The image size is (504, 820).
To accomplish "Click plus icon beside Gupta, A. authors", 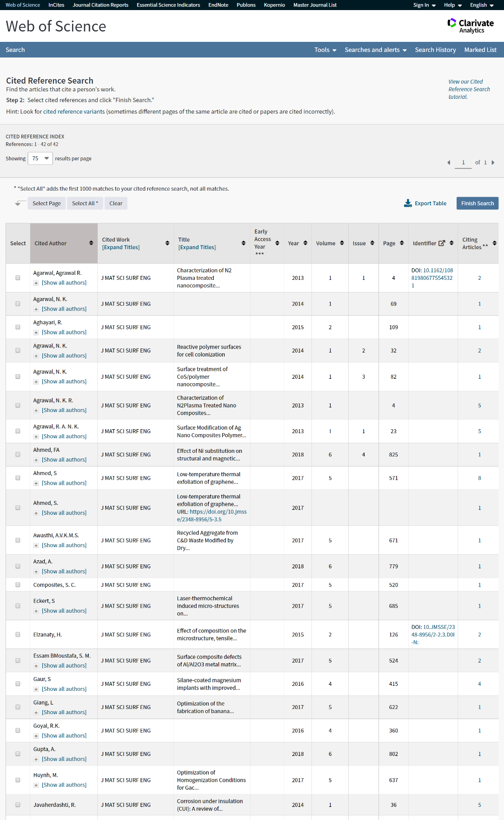I will pyautogui.click(x=36, y=759).
